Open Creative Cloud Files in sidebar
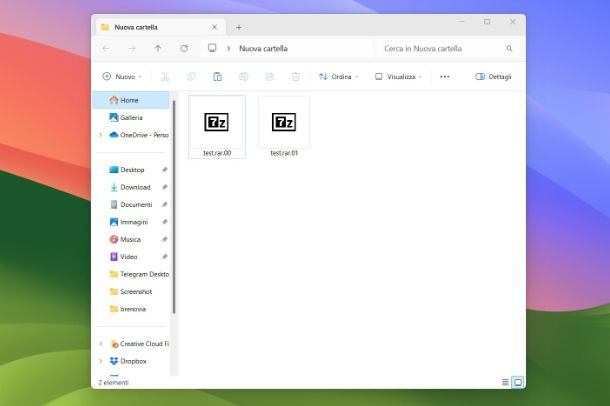 140,344
